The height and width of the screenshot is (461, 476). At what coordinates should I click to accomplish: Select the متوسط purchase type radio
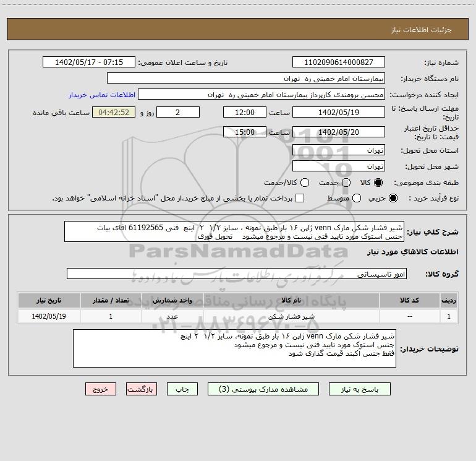click(x=357, y=198)
